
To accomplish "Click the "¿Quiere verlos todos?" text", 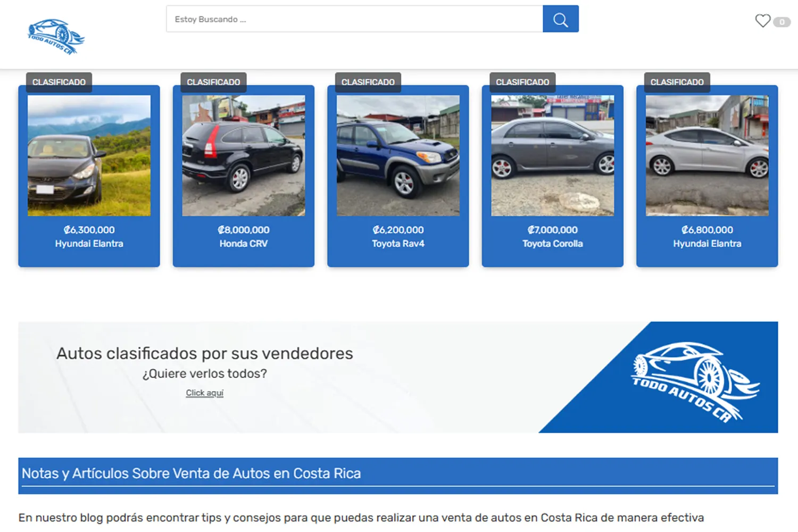I will coord(205,373).
